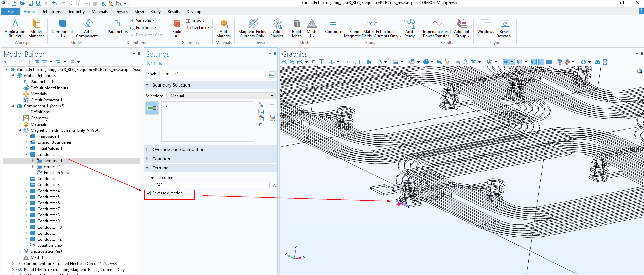644x275 pixels.
Task: Open the Selection dropdown showing Manual
Action: coord(221,96)
